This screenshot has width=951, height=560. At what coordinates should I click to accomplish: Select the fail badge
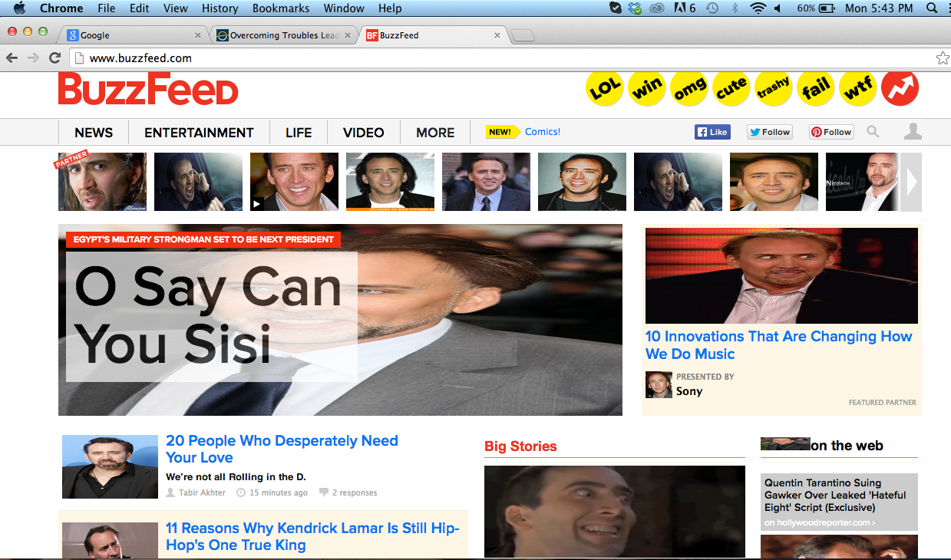[816, 88]
